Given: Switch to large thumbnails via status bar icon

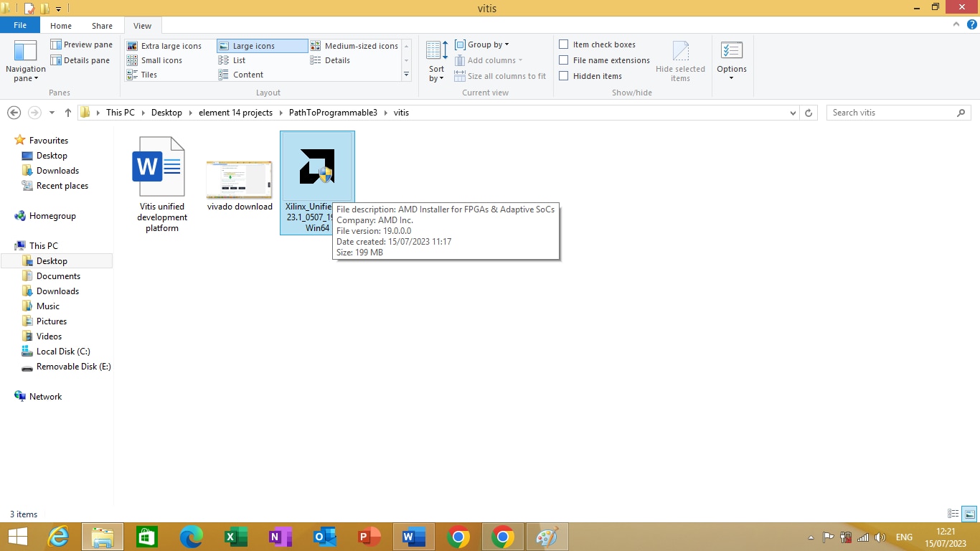Looking at the screenshot, I should pos(969,514).
